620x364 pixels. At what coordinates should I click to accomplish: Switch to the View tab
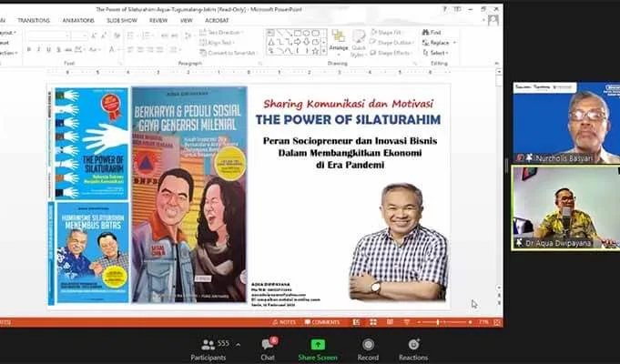point(187,20)
